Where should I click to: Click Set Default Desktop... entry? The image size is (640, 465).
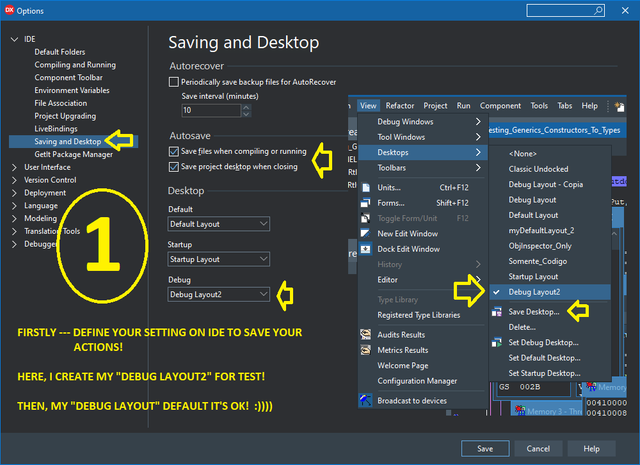tap(550, 358)
